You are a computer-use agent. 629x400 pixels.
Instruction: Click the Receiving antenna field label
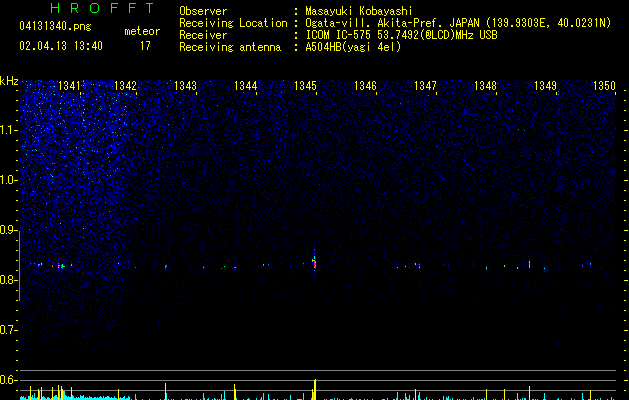tap(230, 47)
